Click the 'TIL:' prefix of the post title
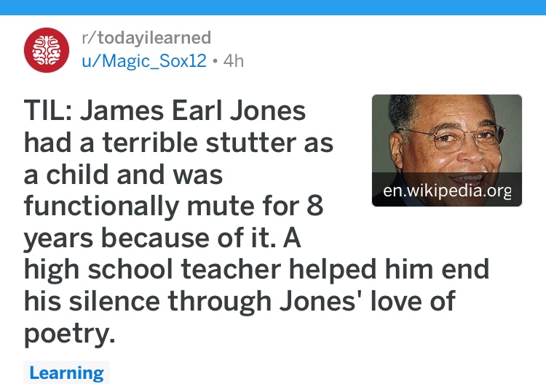 [x=48, y=111]
